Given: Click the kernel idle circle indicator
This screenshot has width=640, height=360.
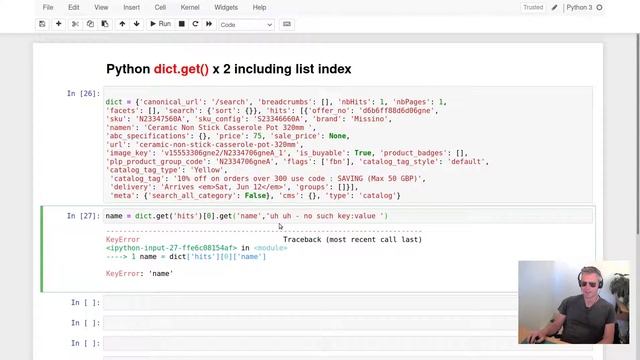Looking at the screenshot, I should tap(599, 7).
